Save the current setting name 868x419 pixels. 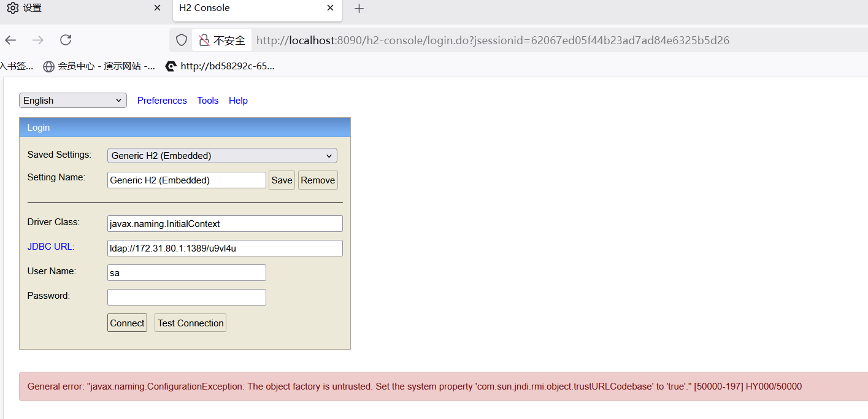click(x=282, y=180)
